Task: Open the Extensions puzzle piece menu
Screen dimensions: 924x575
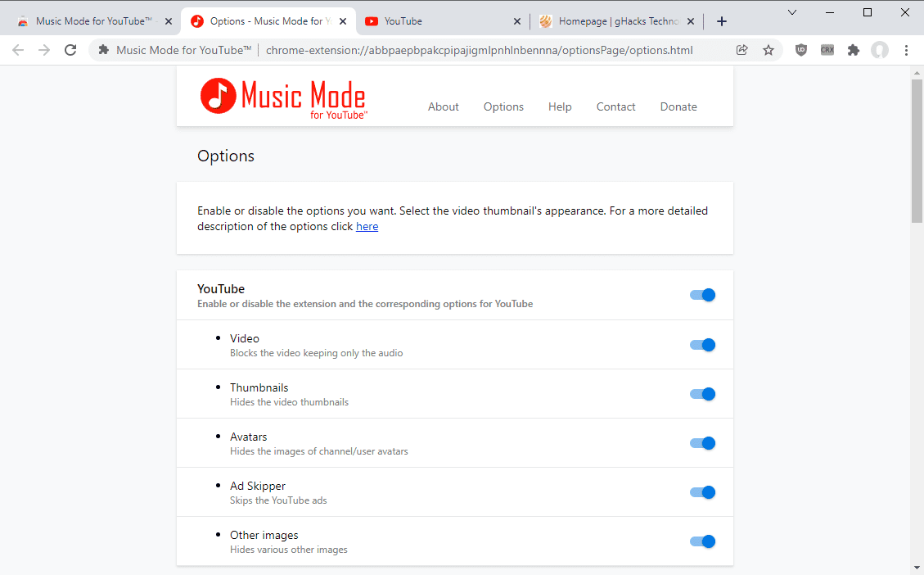Action: [854, 50]
